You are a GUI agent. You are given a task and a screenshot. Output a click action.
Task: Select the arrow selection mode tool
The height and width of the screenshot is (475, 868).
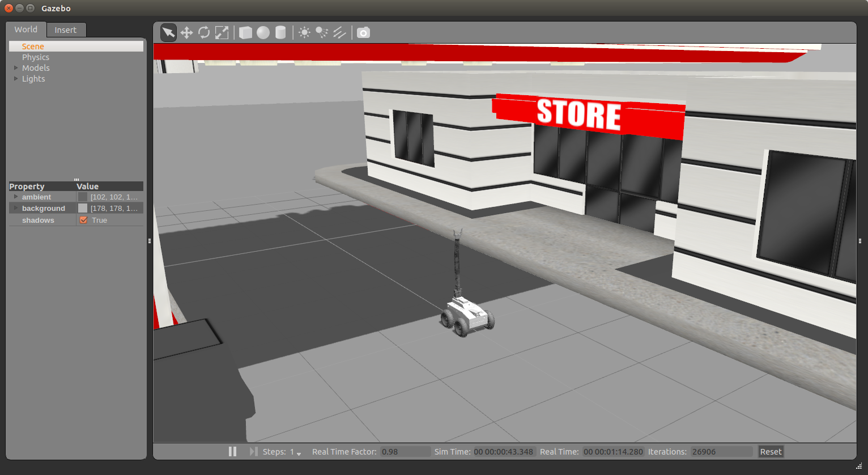pos(168,33)
